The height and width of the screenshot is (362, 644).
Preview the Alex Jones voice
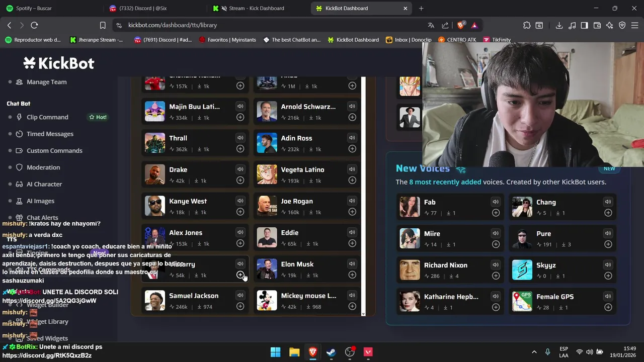[x=240, y=232]
